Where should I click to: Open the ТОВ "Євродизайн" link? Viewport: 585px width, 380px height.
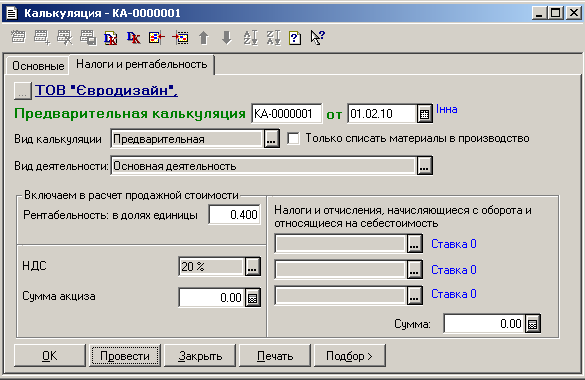pos(106,90)
